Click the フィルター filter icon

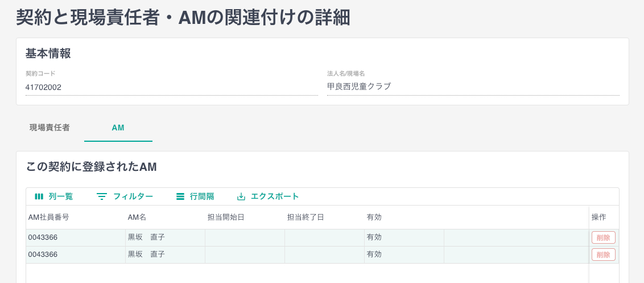(102, 196)
